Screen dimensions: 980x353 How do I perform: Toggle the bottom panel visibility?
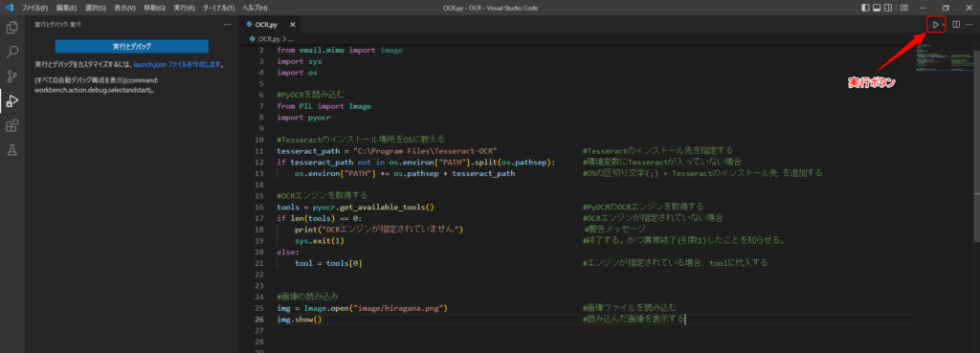(877, 8)
